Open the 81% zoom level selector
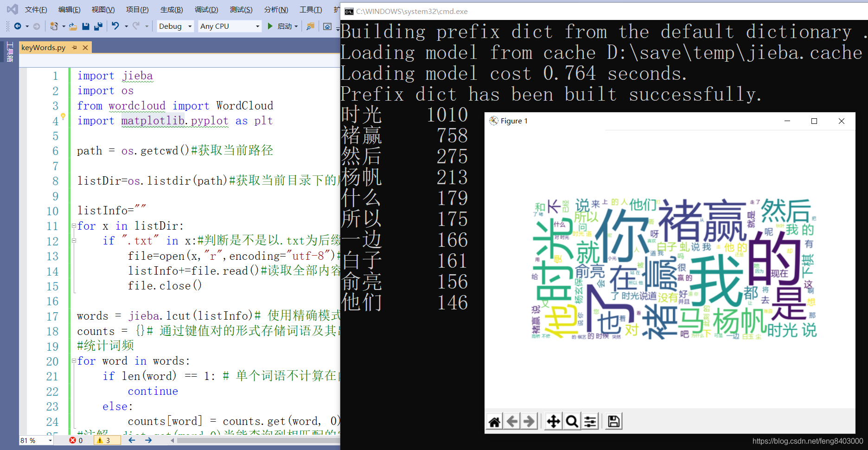 click(x=35, y=440)
